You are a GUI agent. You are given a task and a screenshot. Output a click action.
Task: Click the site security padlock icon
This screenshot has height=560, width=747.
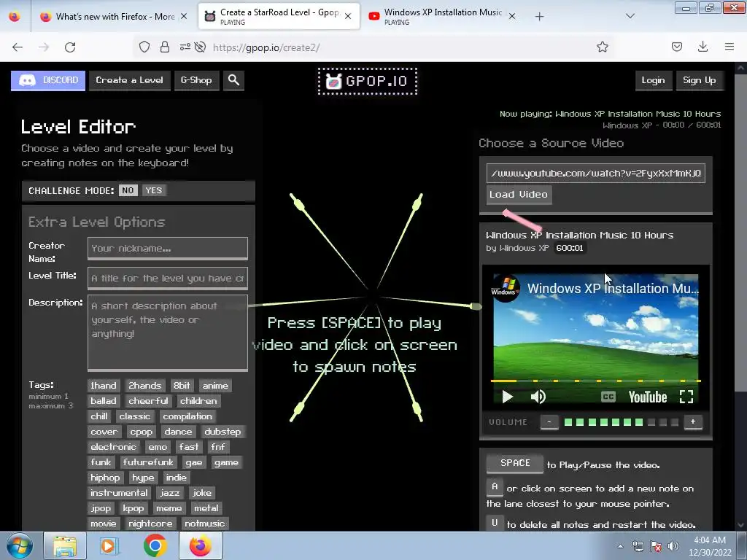coord(165,47)
